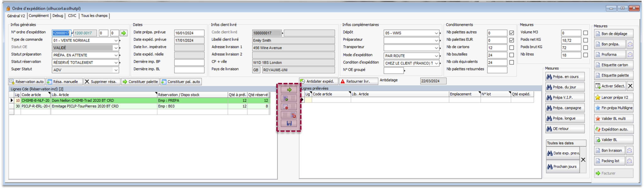Viewport: 644px width, 189px height.
Task: Tick the Nb de cartons checkbox
Action: [512, 48]
